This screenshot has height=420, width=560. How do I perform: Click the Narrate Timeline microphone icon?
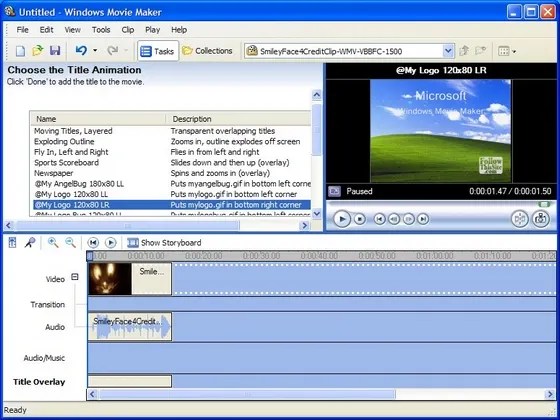30,243
